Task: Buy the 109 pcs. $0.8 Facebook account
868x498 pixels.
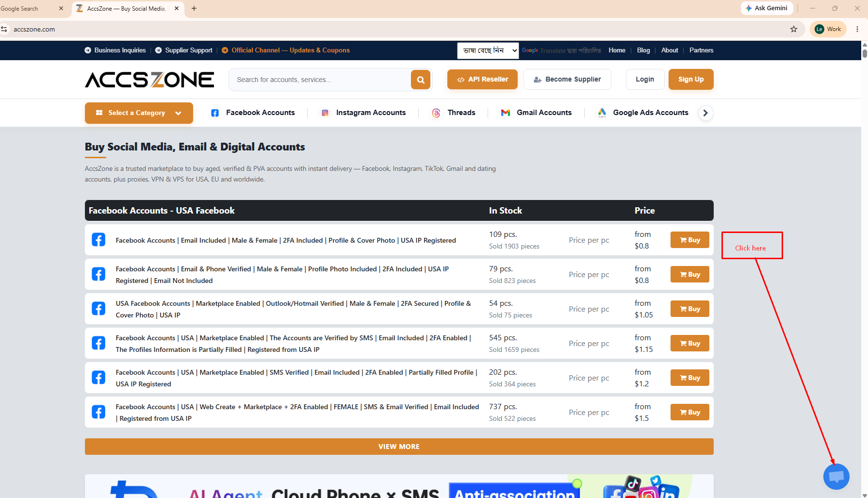Action: pyautogui.click(x=690, y=240)
